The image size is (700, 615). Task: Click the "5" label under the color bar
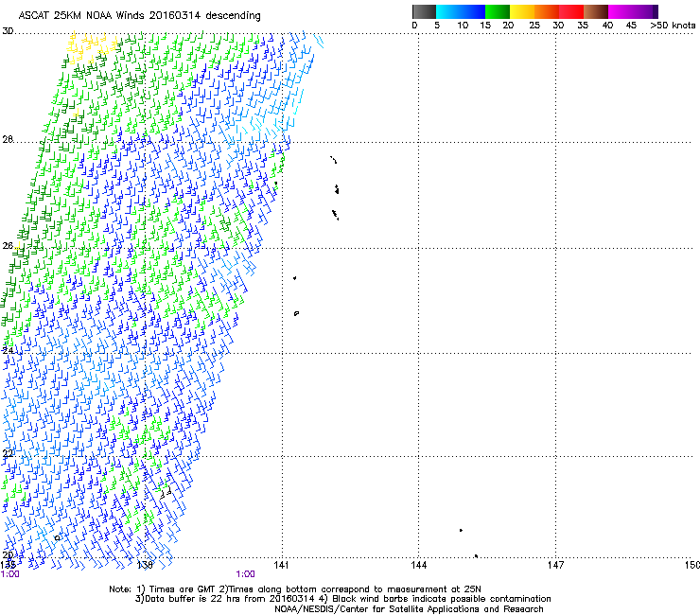click(x=437, y=26)
